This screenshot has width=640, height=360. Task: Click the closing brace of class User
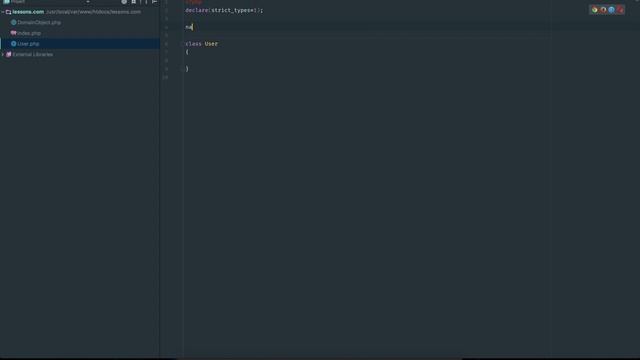[187, 69]
